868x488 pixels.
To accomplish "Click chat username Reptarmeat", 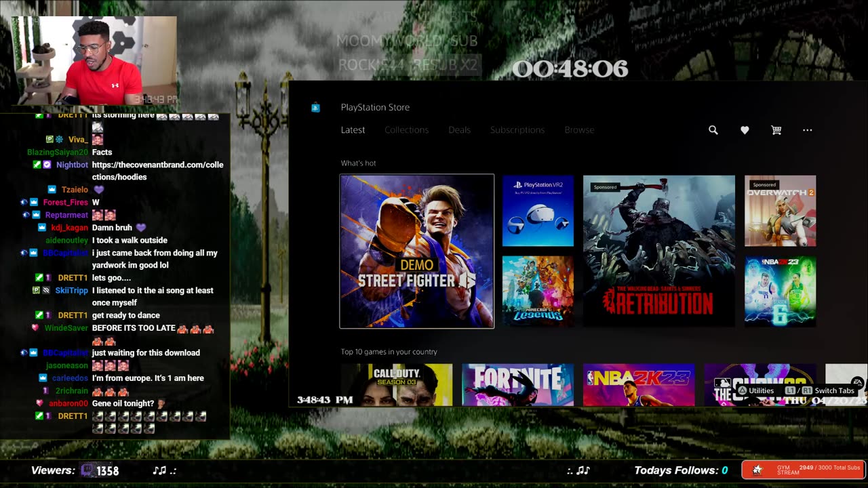I will (x=66, y=215).
